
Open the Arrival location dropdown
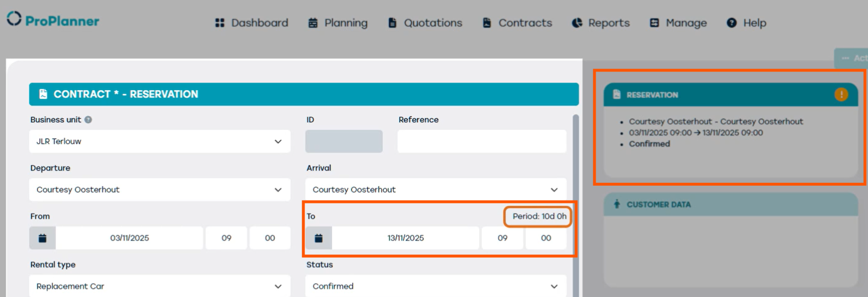(x=554, y=190)
